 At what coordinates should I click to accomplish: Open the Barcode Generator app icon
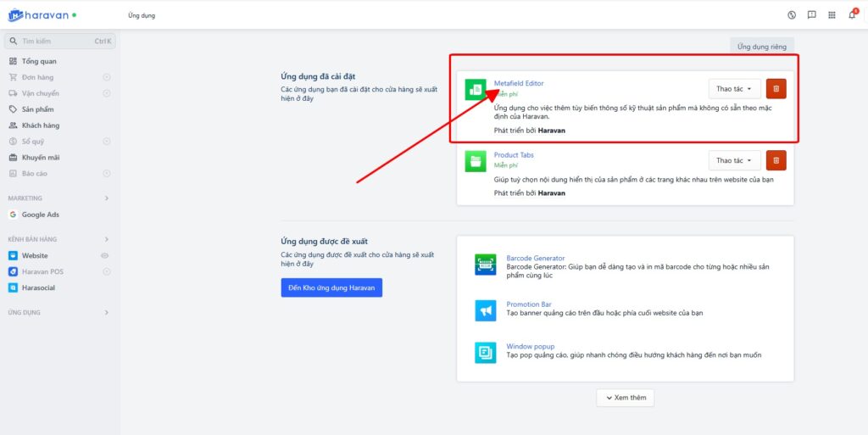[x=486, y=265]
